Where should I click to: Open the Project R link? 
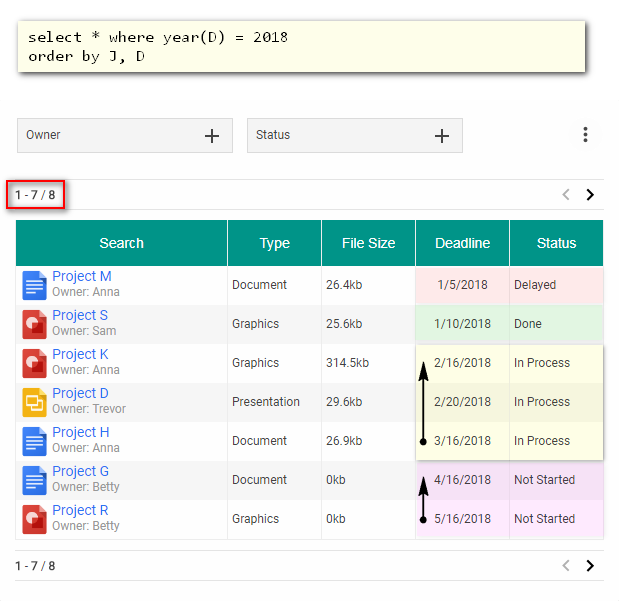coord(80,511)
